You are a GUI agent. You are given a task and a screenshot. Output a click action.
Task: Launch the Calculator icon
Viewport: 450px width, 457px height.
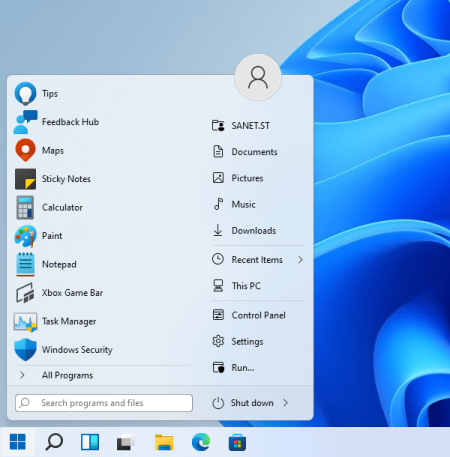coord(25,207)
